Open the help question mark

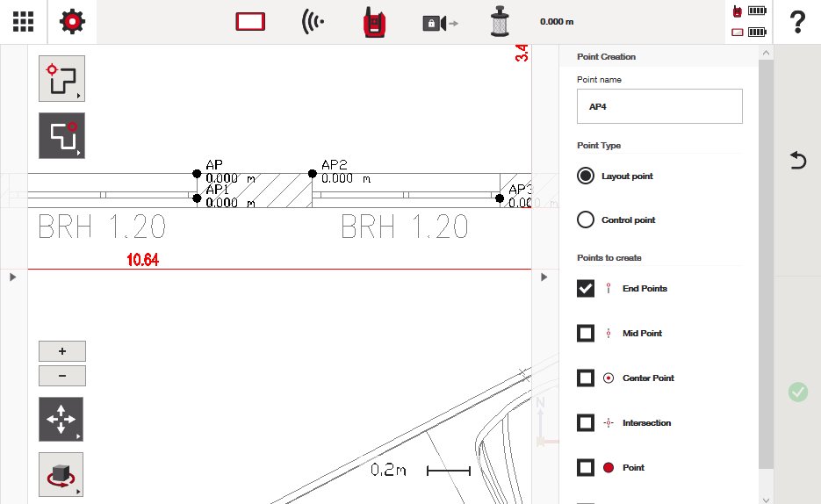[797, 22]
